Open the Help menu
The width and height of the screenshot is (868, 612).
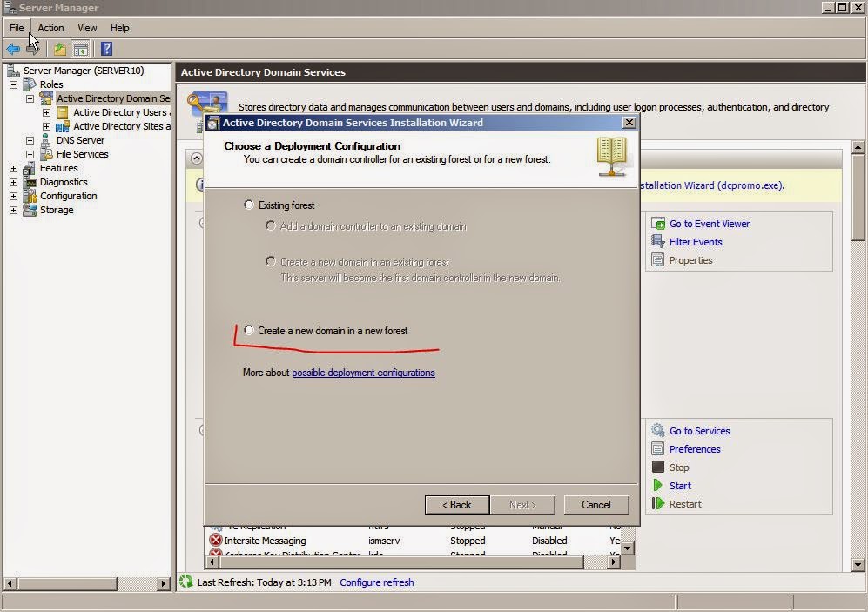point(119,28)
